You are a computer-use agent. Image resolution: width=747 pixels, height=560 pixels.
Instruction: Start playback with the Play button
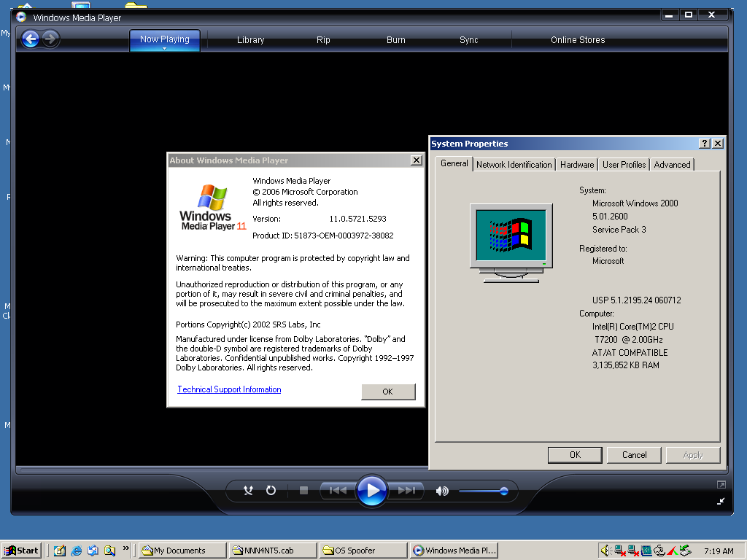[x=371, y=490]
